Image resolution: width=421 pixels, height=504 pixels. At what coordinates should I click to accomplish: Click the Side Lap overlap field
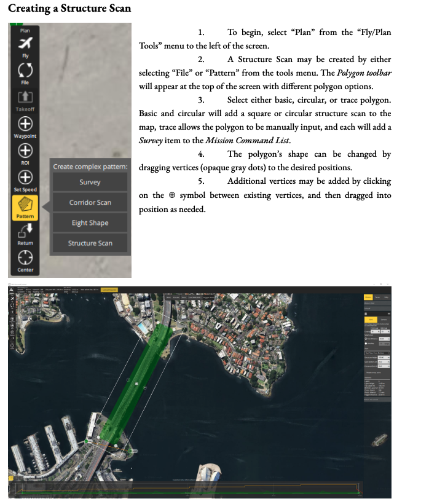point(385,331)
